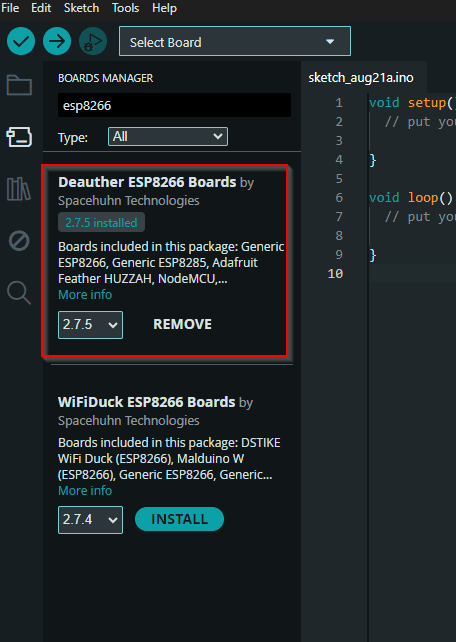
Task: Click the BOARDS MANAGER heading
Action: point(106,78)
